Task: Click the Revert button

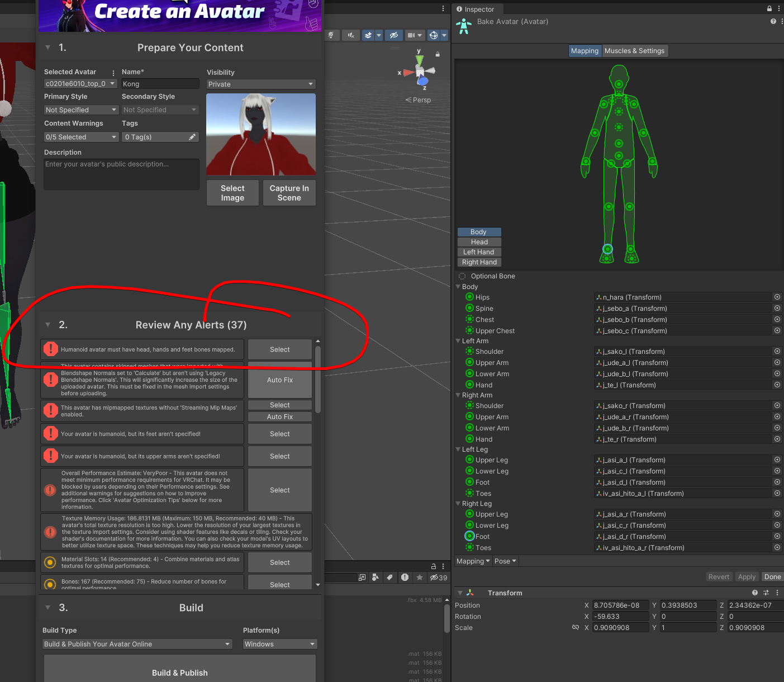Action: 719,577
